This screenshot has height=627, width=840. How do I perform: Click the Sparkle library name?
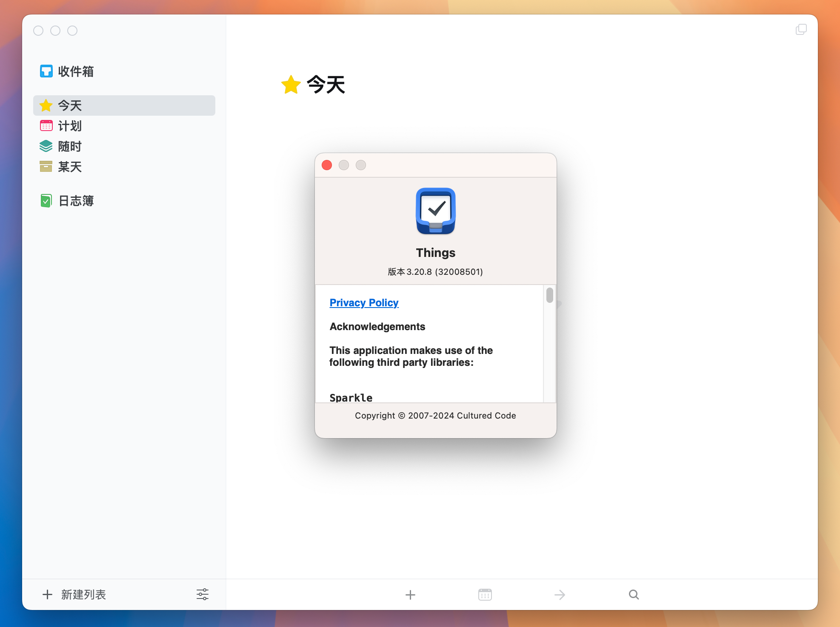pos(351,398)
